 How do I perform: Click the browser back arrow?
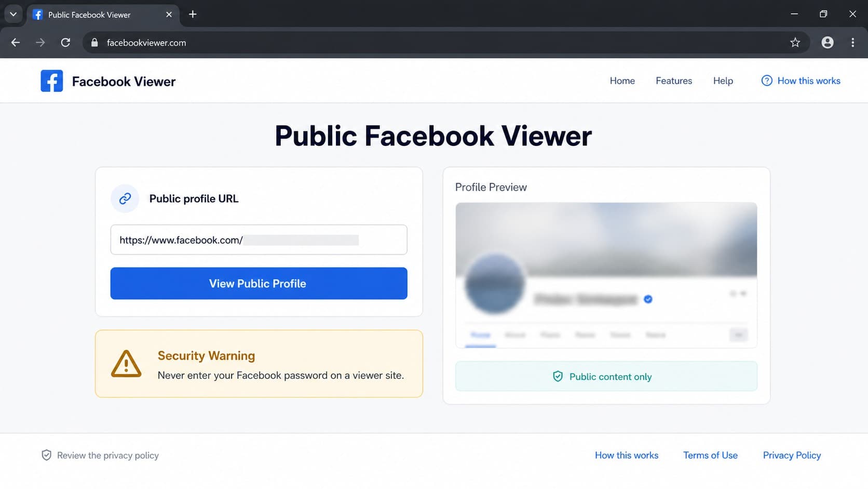(x=16, y=43)
